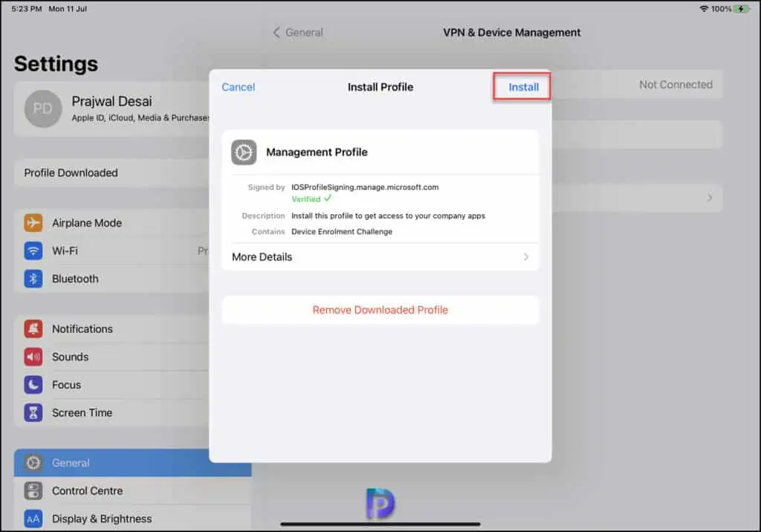The width and height of the screenshot is (761, 532).
Task: Select Control Centre in the sidebar
Action: pyautogui.click(x=132, y=490)
